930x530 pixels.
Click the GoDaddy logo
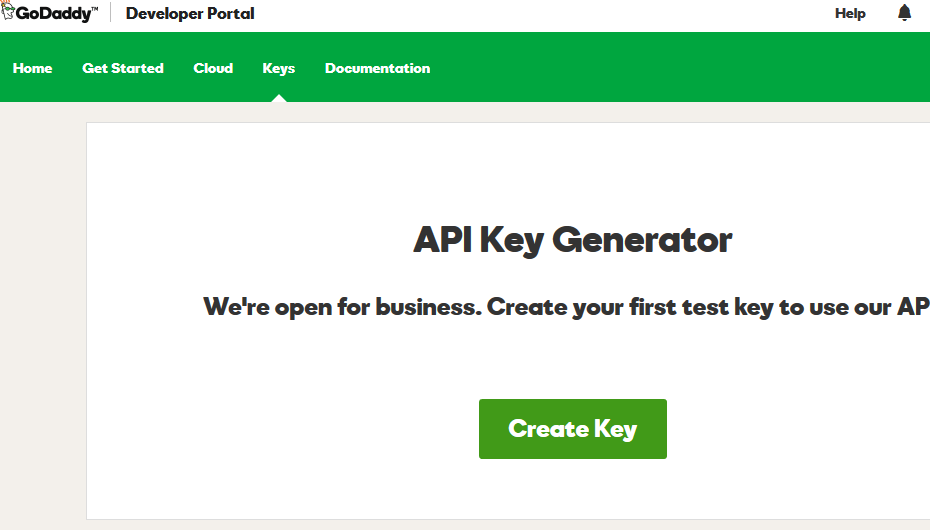point(49,12)
